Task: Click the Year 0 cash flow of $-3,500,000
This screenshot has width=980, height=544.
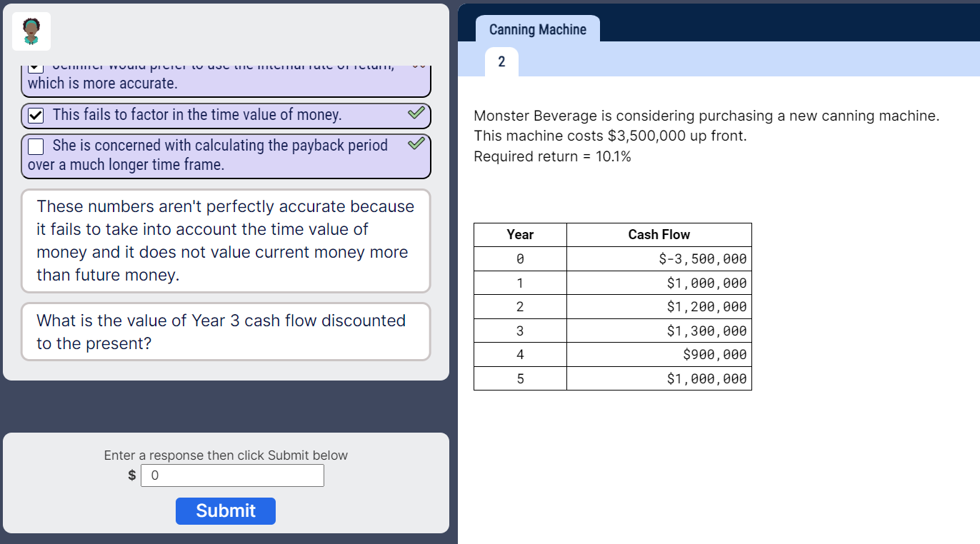Action: pos(704,258)
